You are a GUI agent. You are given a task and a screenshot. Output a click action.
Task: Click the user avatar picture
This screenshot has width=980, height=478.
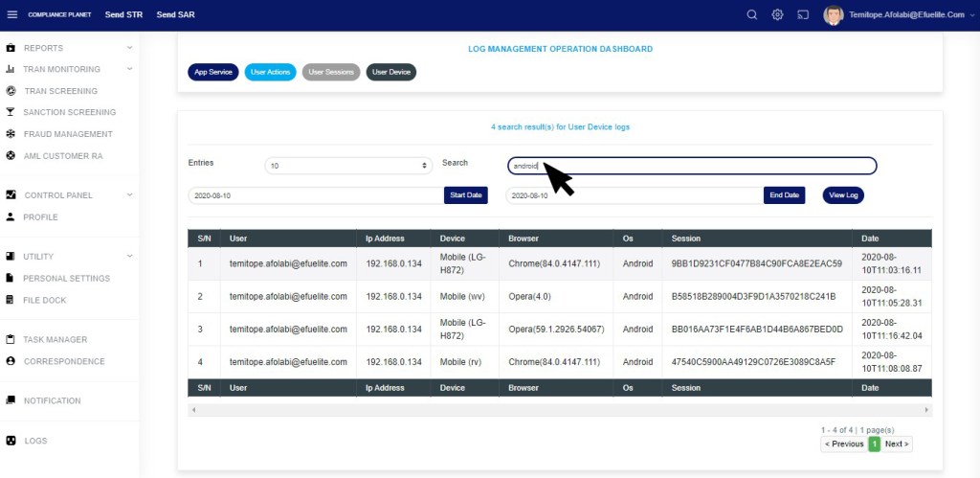pyautogui.click(x=833, y=15)
